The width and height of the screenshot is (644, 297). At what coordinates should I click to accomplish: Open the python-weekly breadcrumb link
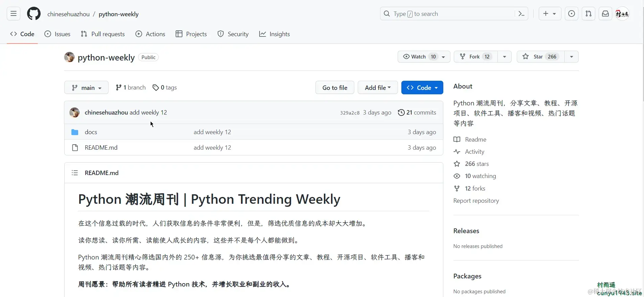(x=118, y=14)
